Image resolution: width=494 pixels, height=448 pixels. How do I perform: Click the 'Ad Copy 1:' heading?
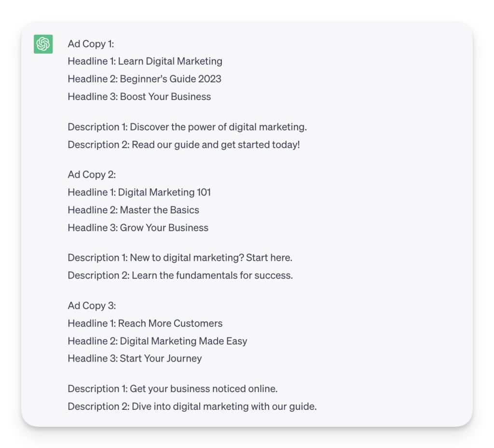coord(91,44)
